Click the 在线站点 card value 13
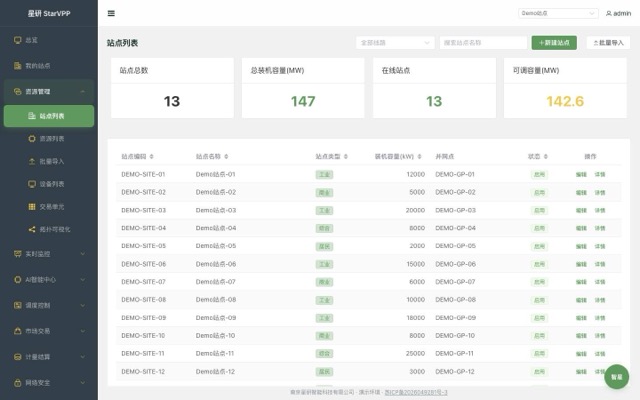This screenshot has height=400, width=640. pos(434,101)
